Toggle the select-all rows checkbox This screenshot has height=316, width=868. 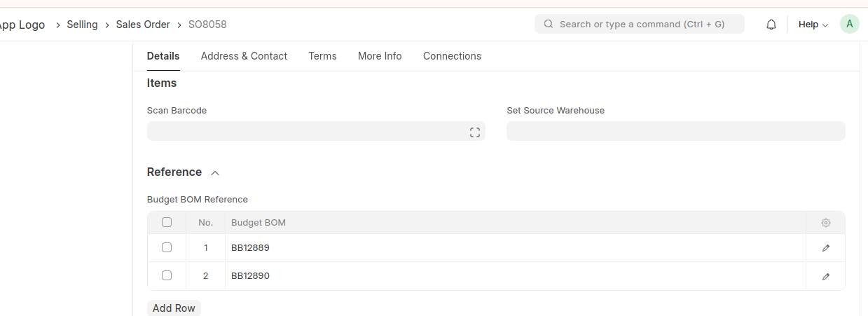click(x=167, y=222)
